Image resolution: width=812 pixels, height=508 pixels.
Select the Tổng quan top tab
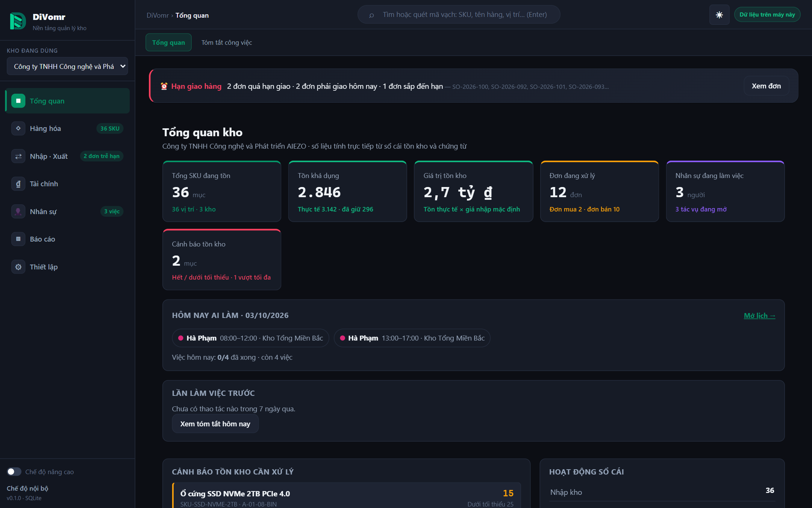tap(168, 43)
